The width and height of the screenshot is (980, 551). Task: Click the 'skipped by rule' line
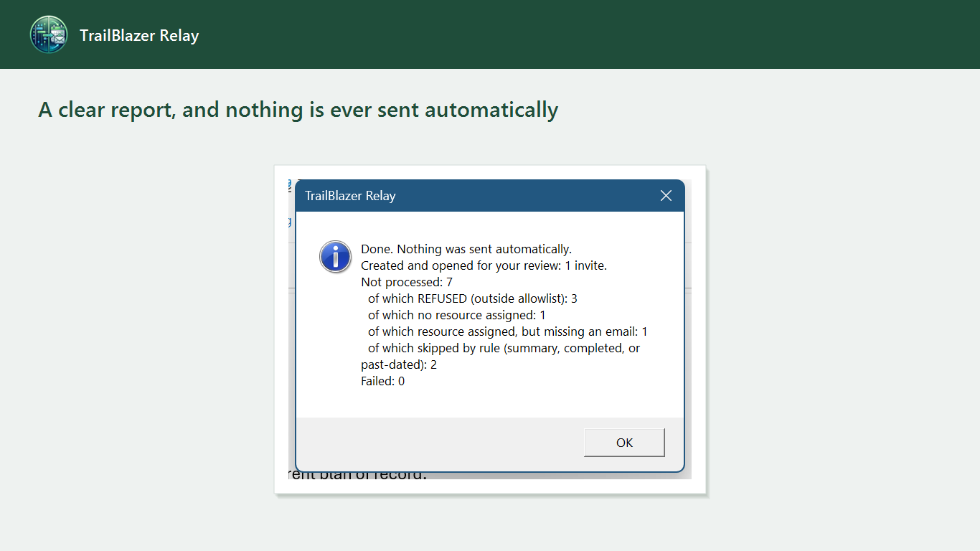click(x=501, y=356)
